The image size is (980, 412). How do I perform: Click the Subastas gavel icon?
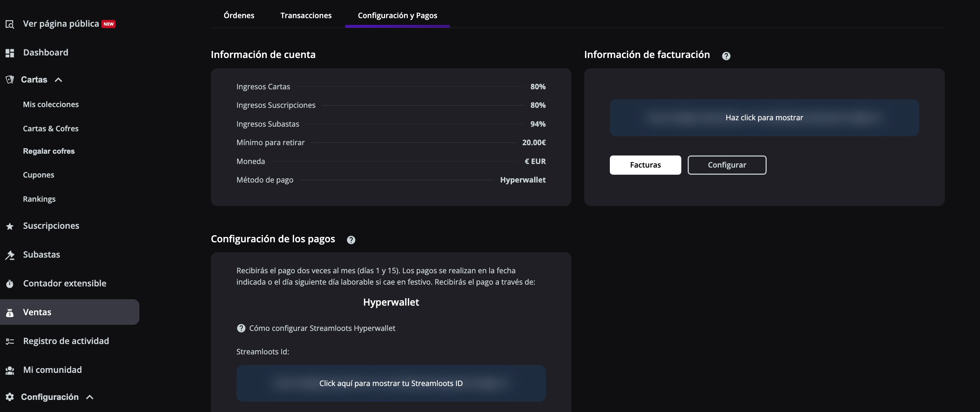10,255
